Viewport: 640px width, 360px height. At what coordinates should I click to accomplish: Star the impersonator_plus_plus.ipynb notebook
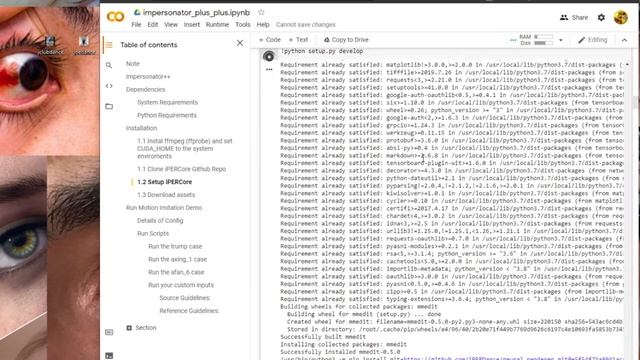(x=261, y=13)
